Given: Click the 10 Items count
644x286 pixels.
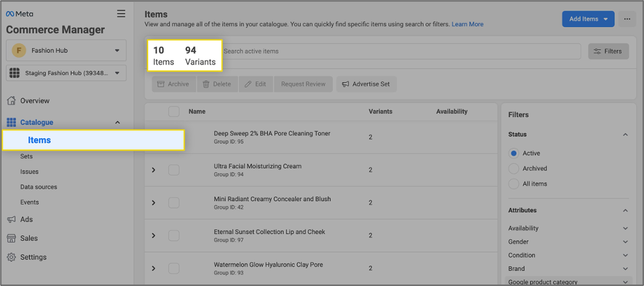Looking at the screenshot, I should (x=163, y=57).
